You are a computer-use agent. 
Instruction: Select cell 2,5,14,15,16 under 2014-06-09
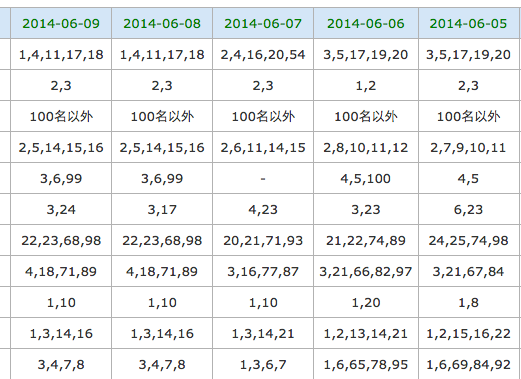61,147
